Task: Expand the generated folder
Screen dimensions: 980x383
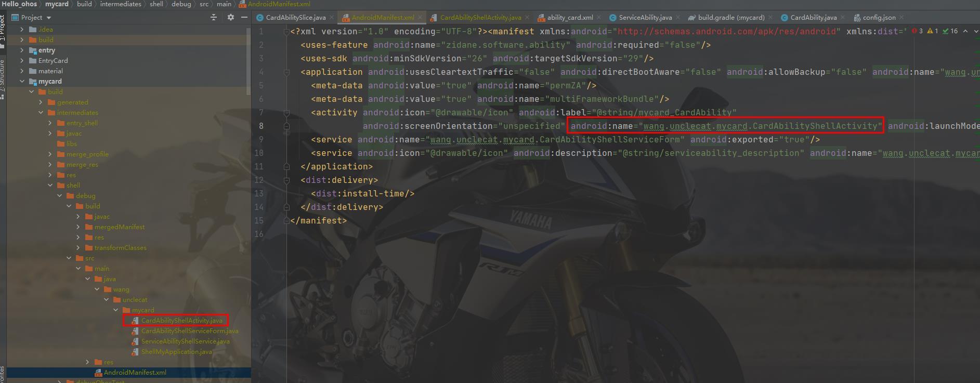Action: [x=41, y=102]
